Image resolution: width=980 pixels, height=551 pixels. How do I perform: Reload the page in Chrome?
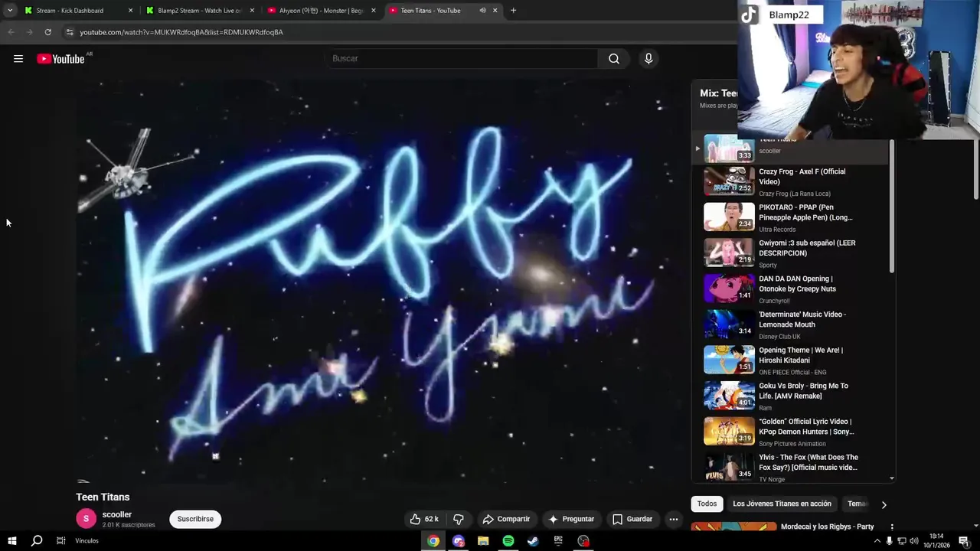click(x=47, y=32)
